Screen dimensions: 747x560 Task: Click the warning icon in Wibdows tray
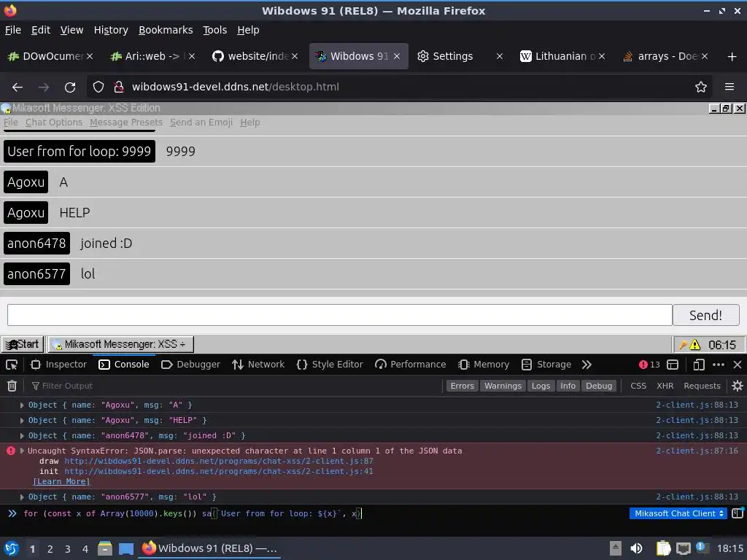[694, 344]
